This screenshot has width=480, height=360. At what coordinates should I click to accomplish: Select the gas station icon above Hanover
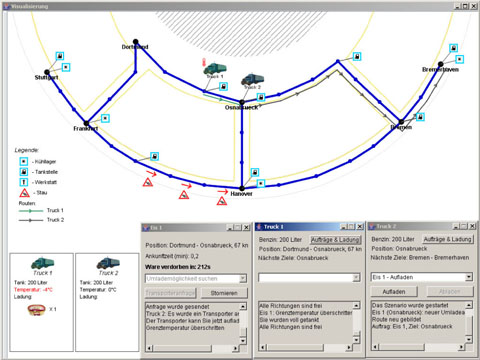click(x=255, y=172)
